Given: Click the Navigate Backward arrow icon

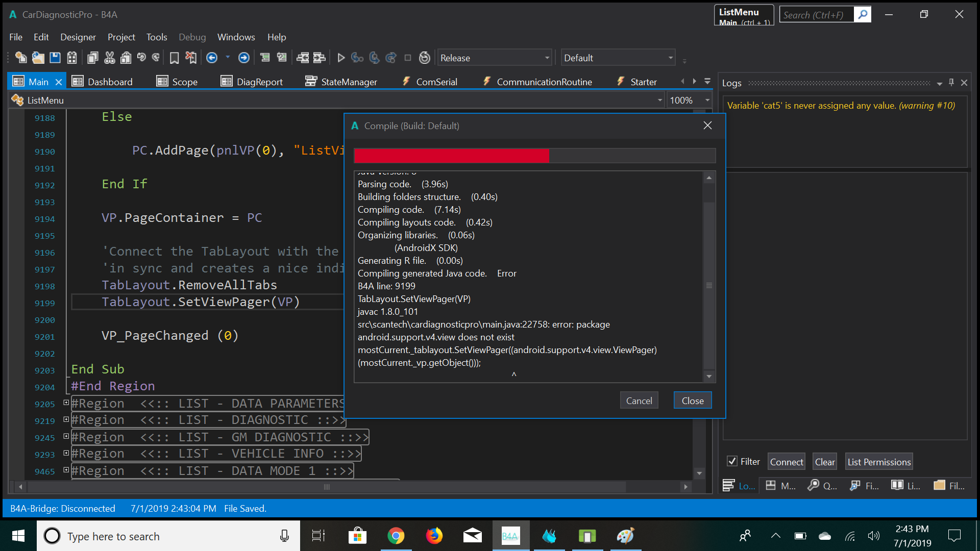Looking at the screenshot, I should tap(212, 58).
